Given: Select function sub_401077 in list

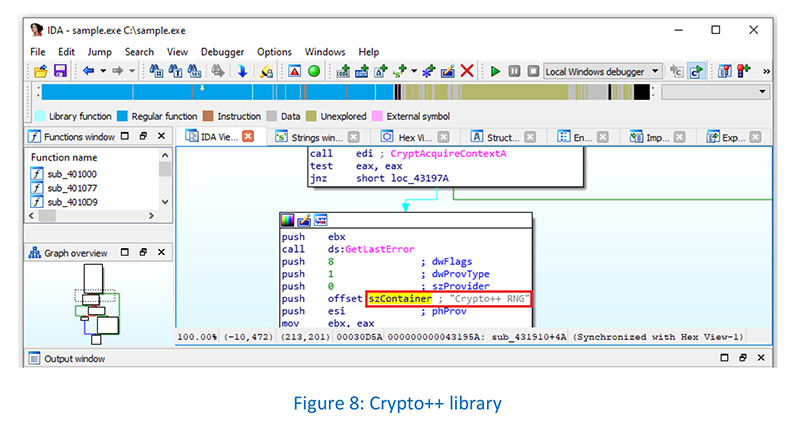Looking at the screenshot, I should (x=72, y=188).
